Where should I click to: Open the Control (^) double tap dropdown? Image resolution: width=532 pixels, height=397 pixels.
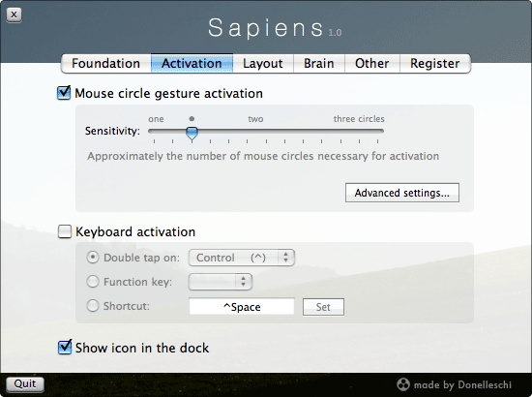pos(242,258)
